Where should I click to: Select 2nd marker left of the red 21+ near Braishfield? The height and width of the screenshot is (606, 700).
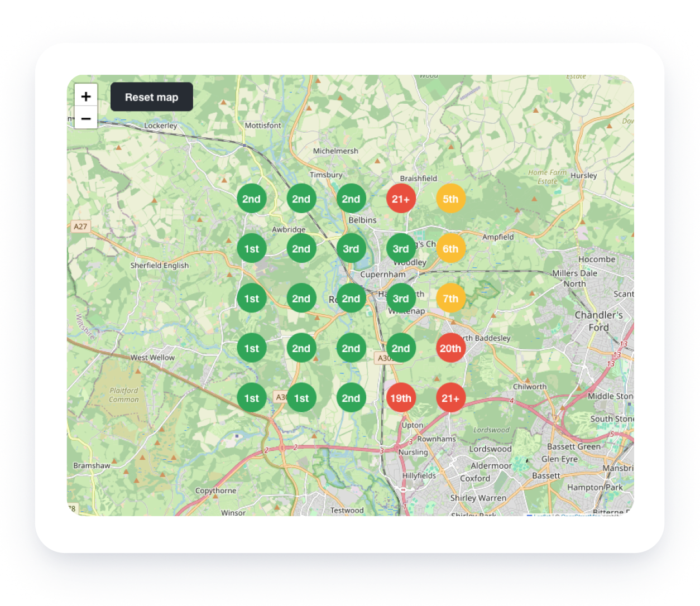coord(351,199)
